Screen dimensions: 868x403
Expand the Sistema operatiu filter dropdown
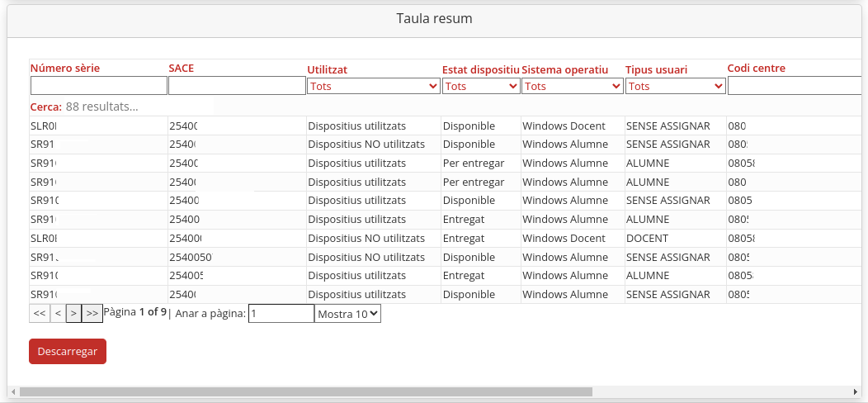pyautogui.click(x=573, y=86)
